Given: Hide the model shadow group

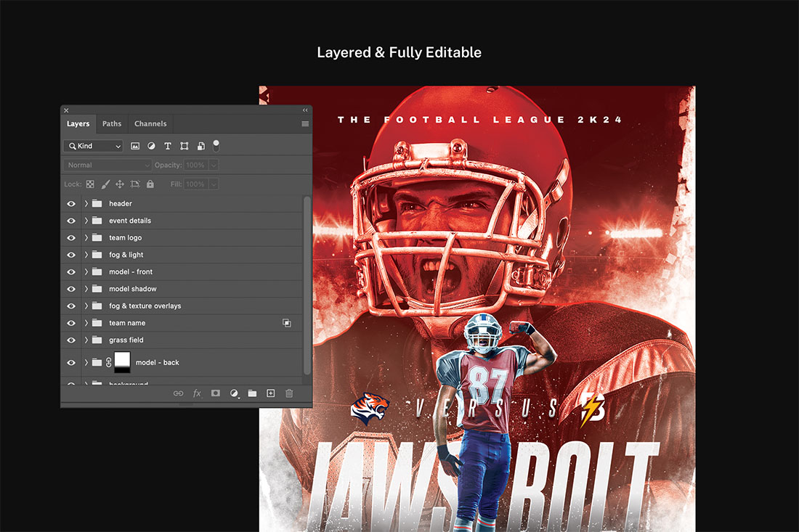Looking at the screenshot, I should point(71,289).
